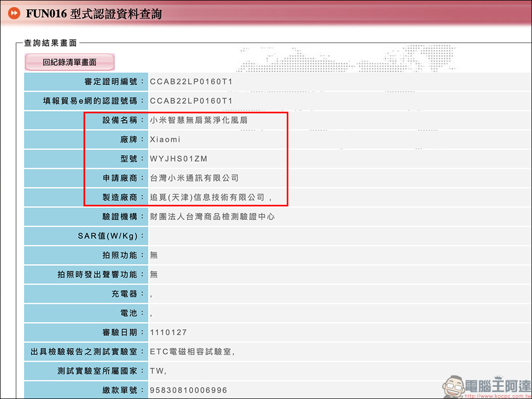Click the 廠牌 label
The height and width of the screenshot is (399, 532).
pyautogui.click(x=132, y=139)
